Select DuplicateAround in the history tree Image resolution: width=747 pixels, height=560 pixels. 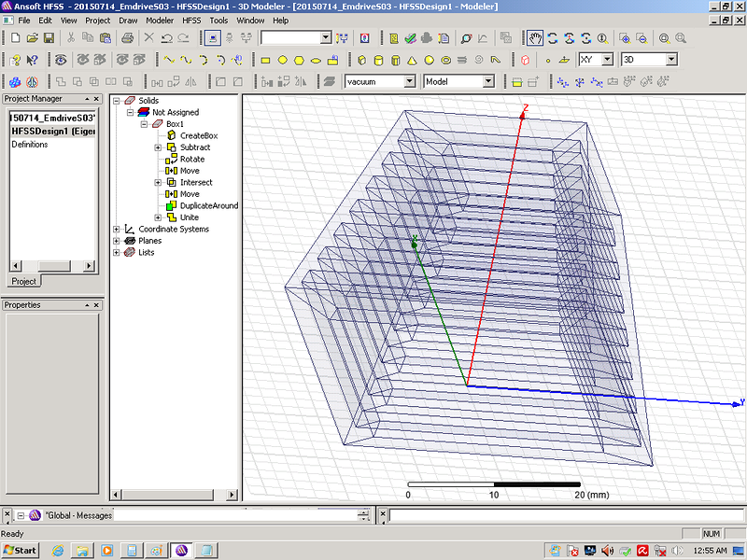(x=208, y=206)
